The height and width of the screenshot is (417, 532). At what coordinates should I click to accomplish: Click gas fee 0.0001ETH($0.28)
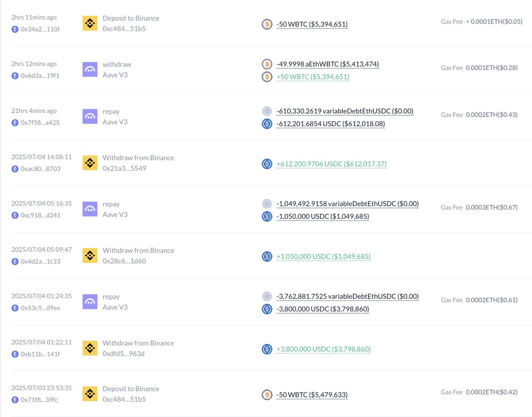pyautogui.click(x=492, y=67)
